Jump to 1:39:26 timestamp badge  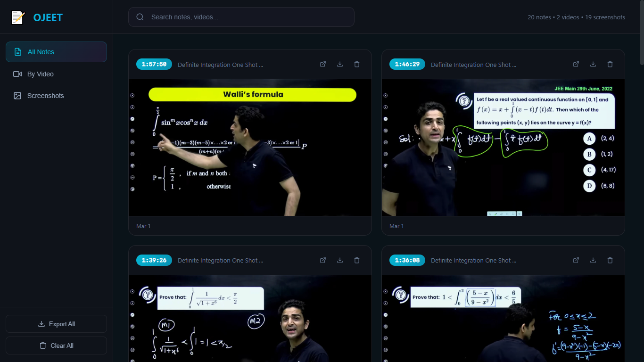[154, 260]
